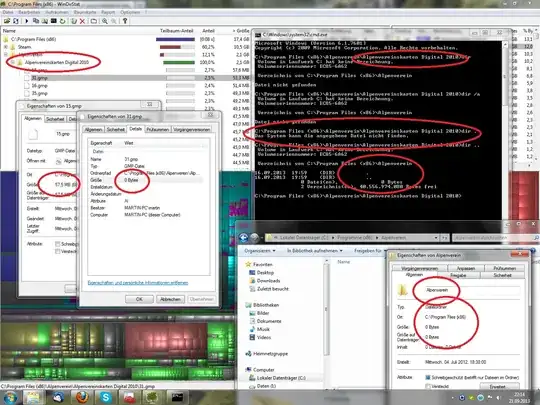The width and height of the screenshot is (540, 405).
Task: Toggle Schreibgeschützt checkbox in Alpenverein properties
Action: point(428,377)
